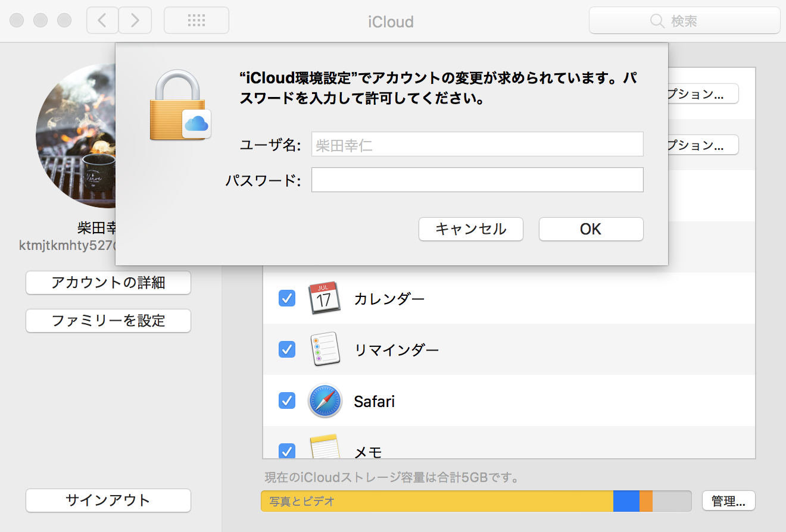Click the 検索 search field
The width and height of the screenshot is (786, 532).
685,21
